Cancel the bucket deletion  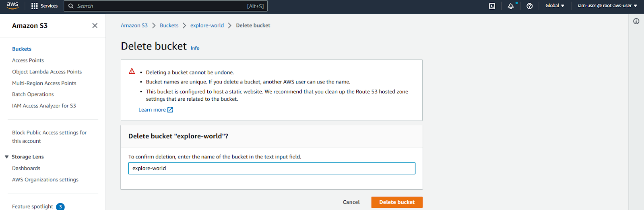click(351, 202)
